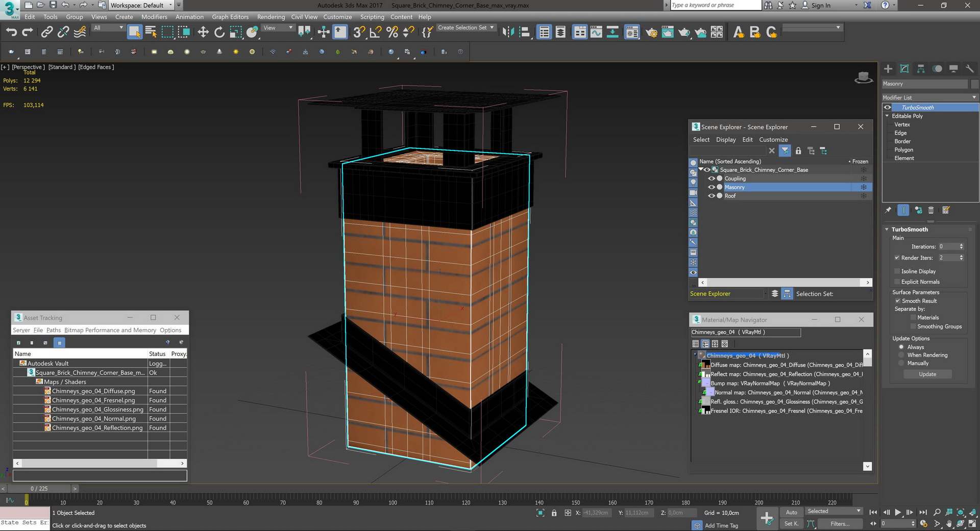This screenshot has height=531, width=980.
Task: Enable the Explicit Normals checkbox
Action: (897, 282)
